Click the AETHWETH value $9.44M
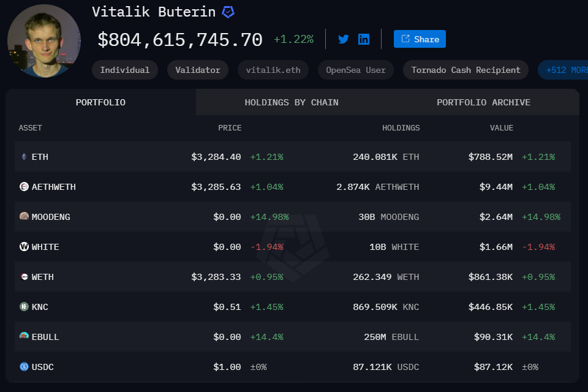The image size is (588, 392). click(x=496, y=187)
